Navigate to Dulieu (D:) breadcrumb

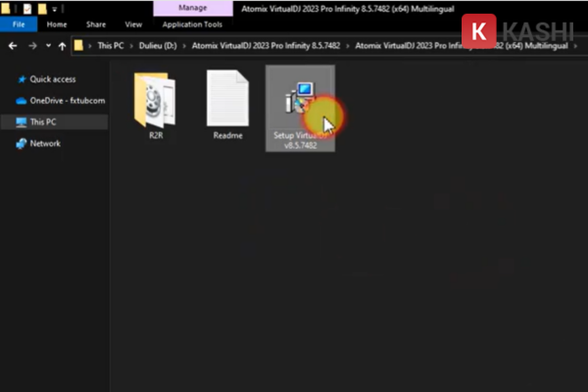coord(158,46)
